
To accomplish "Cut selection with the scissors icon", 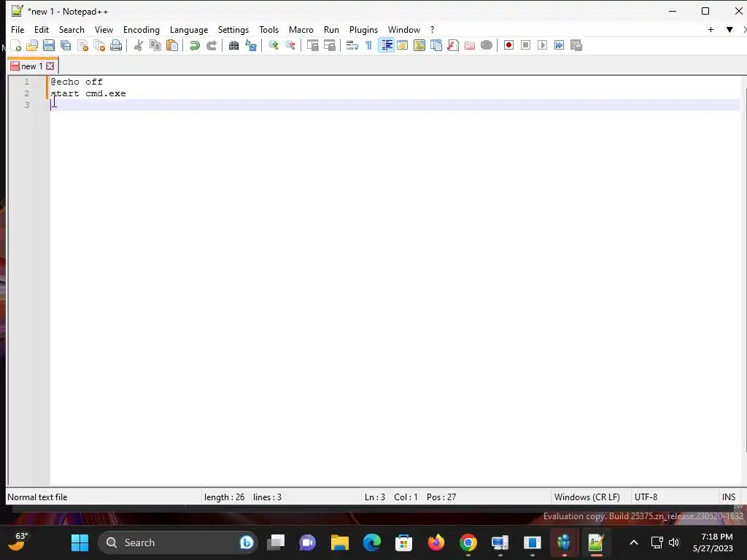I will [138, 46].
